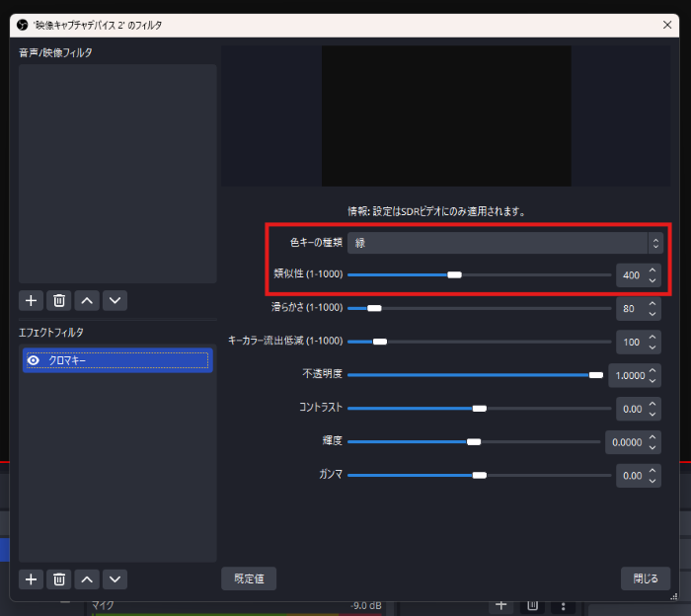Screen dimensions: 691x616
Task: Click the ガンマ slider handle
Action: point(480,476)
